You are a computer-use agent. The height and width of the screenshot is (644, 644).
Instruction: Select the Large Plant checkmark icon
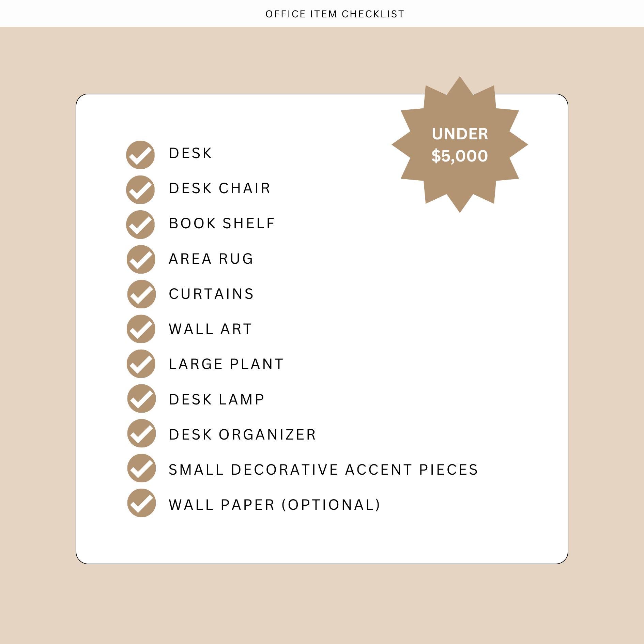pyautogui.click(x=141, y=364)
